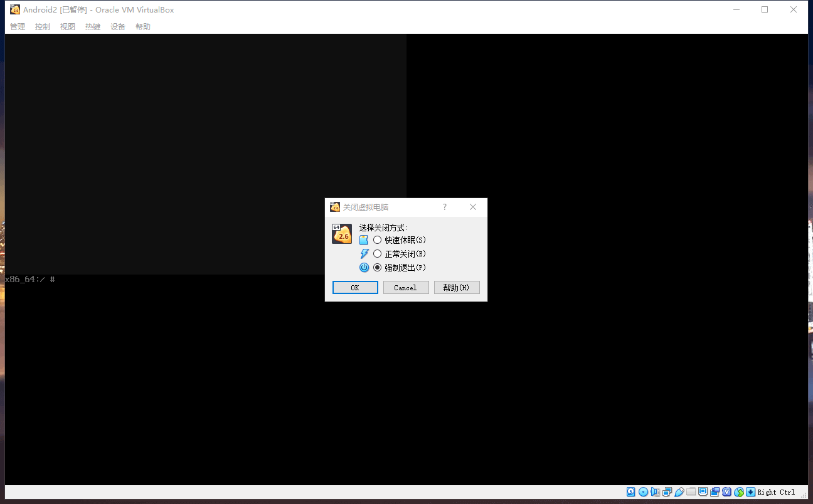Open the 设备 menu
Screen dimensions: 813x504
(x=118, y=27)
